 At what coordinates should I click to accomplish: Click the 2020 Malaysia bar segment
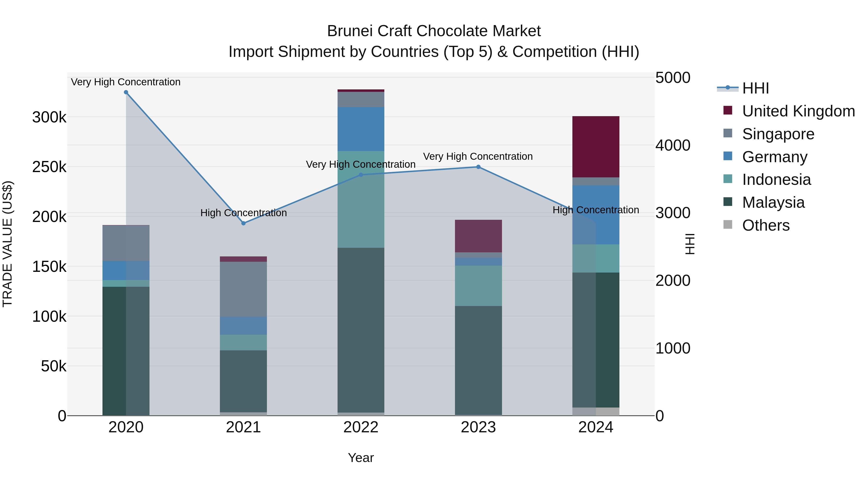pyautogui.click(x=126, y=351)
